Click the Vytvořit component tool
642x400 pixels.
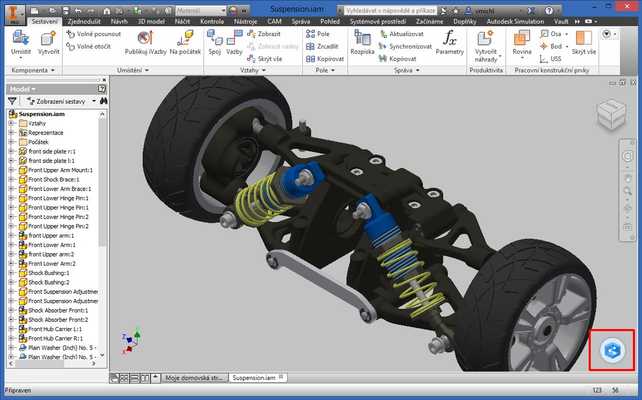48,43
